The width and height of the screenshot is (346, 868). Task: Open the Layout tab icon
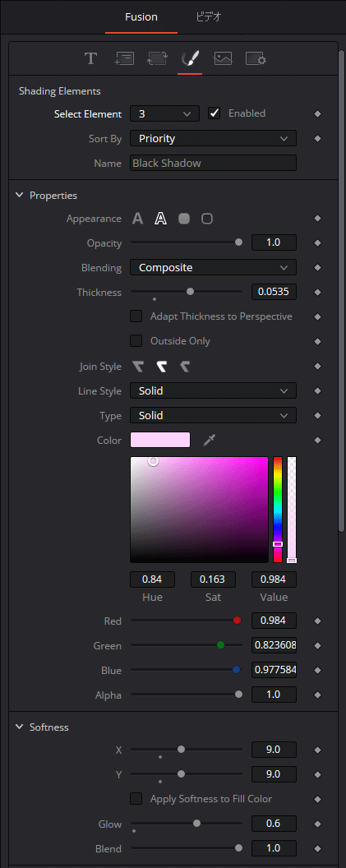coord(124,58)
